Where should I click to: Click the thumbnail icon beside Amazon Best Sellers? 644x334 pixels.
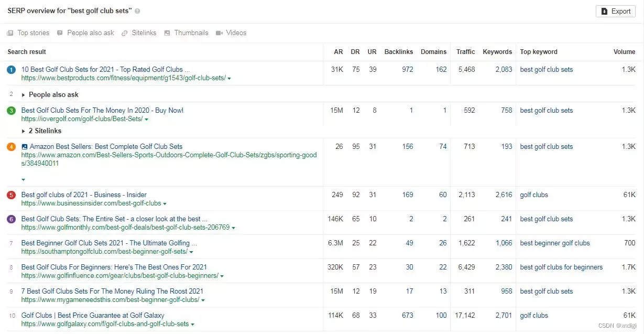click(25, 147)
